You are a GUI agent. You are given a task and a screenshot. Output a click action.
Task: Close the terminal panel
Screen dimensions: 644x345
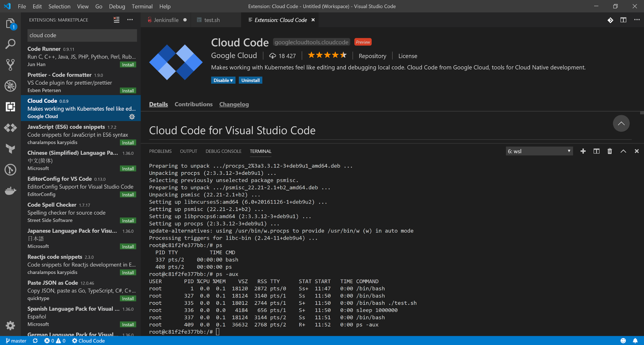(x=637, y=151)
